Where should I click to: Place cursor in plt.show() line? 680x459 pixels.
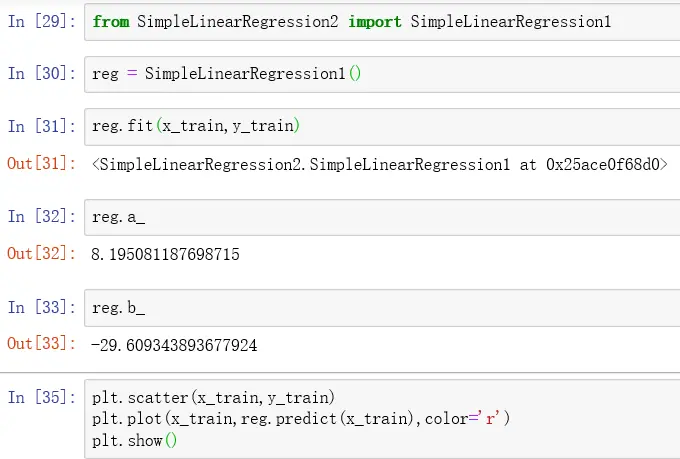click(134, 440)
